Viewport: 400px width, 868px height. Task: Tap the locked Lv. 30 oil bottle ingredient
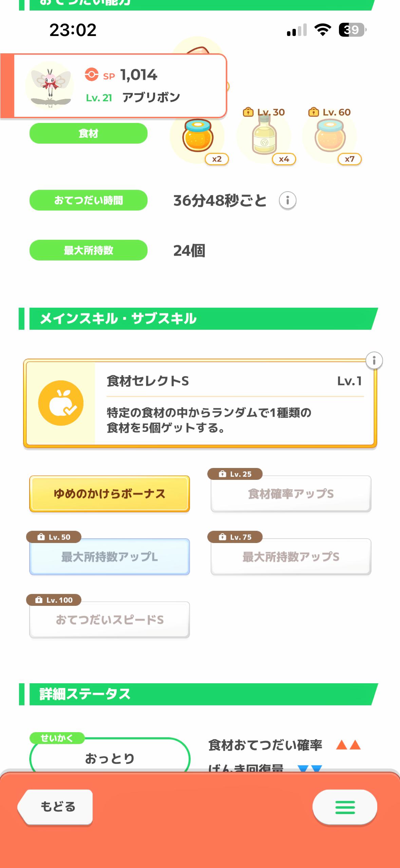point(264,137)
